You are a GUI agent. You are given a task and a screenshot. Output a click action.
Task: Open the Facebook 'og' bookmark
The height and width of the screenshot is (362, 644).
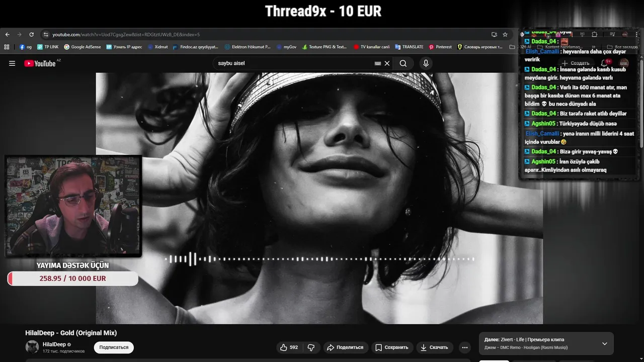[26, 47]
